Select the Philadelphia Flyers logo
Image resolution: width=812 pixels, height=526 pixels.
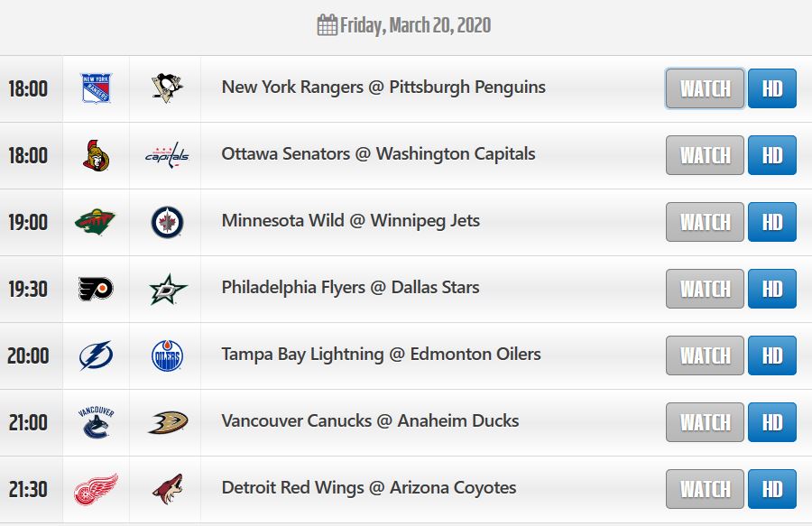[x=96, y=289]
